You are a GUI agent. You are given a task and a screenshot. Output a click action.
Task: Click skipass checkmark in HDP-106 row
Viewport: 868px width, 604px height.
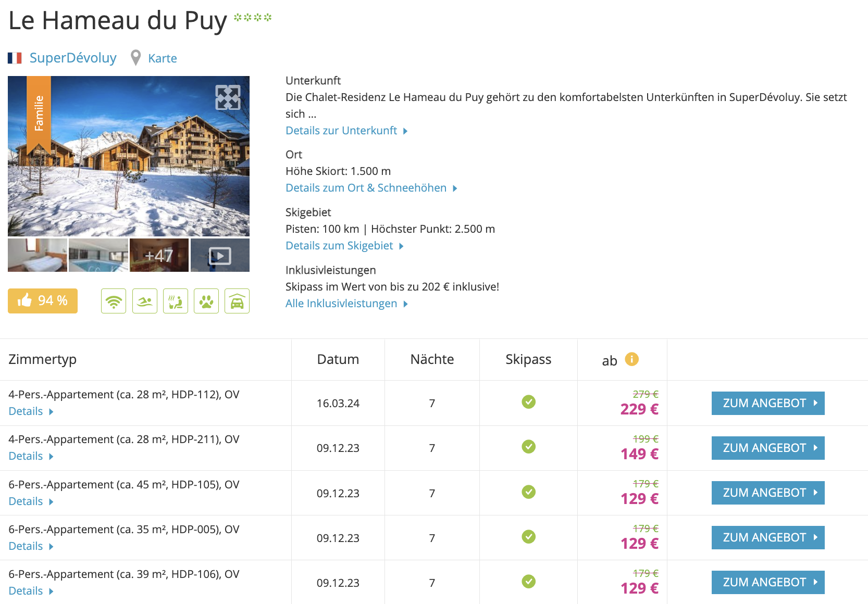click(529, 582)
